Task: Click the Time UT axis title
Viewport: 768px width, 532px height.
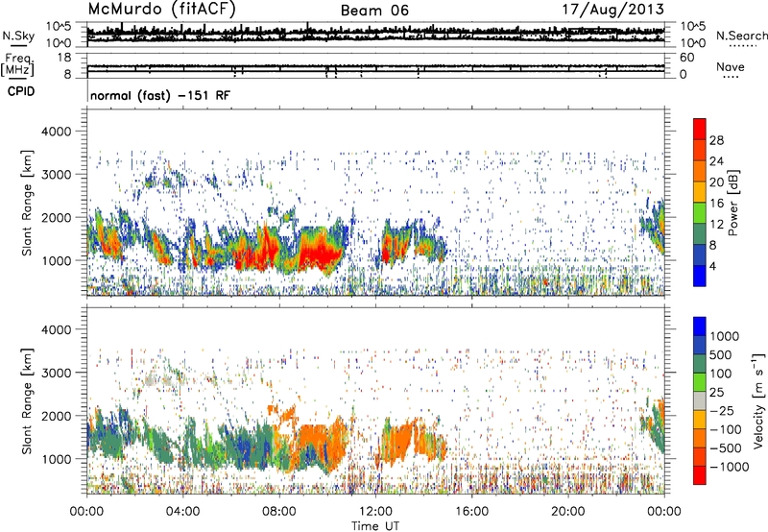Action: 375,526
